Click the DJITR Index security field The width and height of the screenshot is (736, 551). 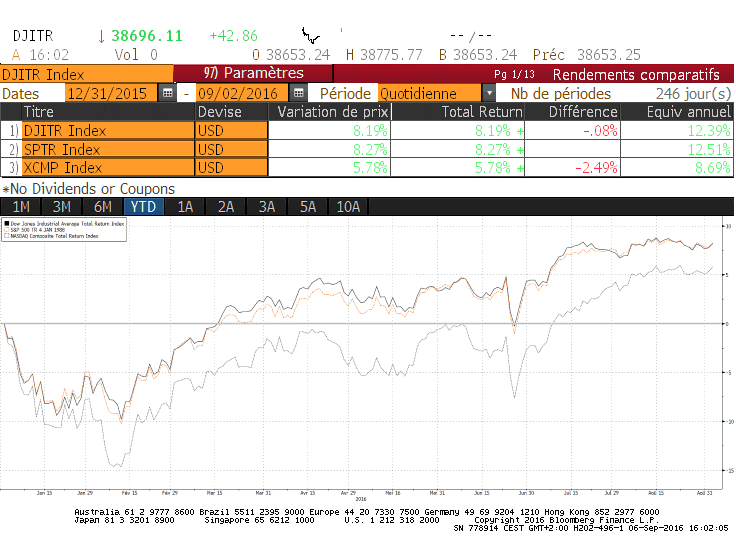click(x=108, y=130)
